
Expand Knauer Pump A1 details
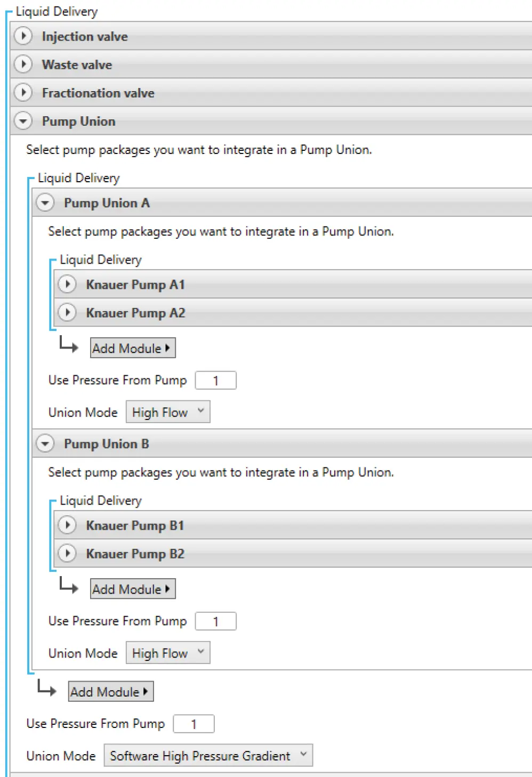67,284
